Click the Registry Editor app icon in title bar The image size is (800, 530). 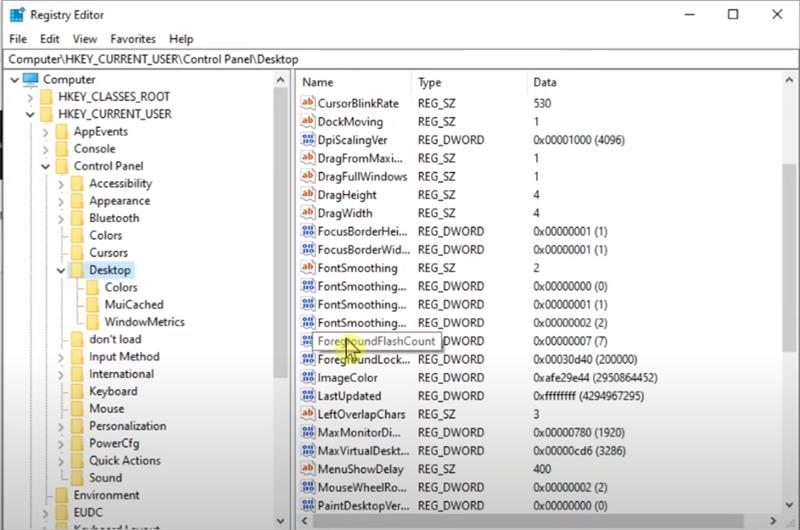(17, 15)
